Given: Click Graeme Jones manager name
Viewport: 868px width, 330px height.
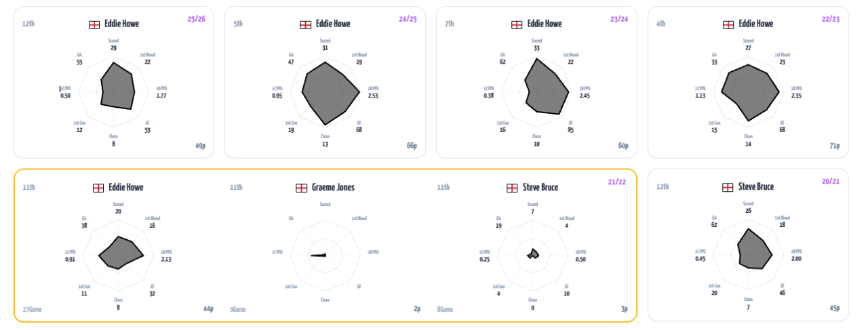Looking at the screenshot, I should (x=333, y=188).
